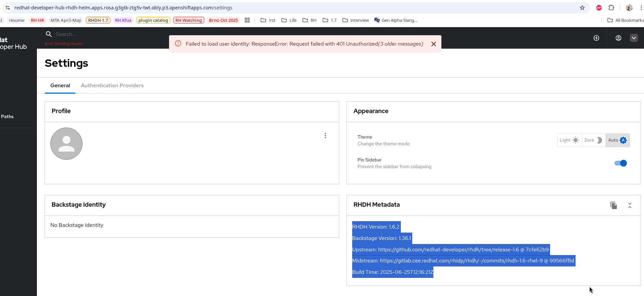Copy RHDH Metadata to clipboard

(x=614, y=205)
